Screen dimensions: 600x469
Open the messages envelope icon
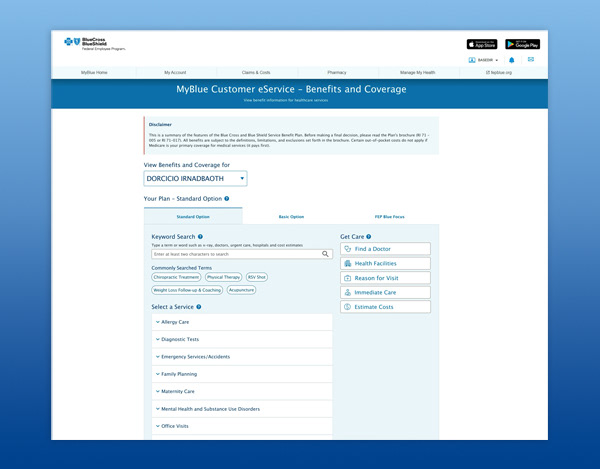click(x=531, y=59)
